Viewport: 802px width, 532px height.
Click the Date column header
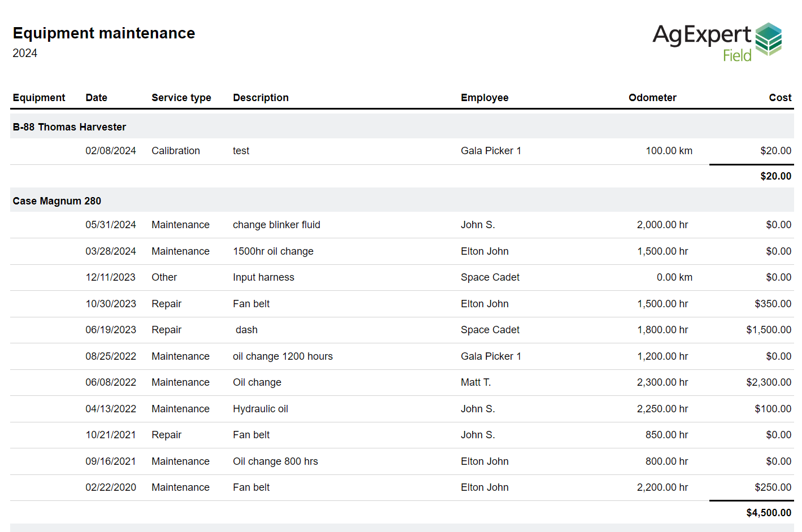click(97, 98)
